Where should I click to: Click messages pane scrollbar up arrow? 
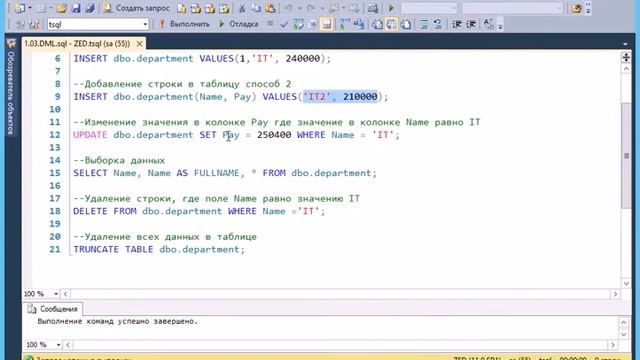tap(624, 322)
